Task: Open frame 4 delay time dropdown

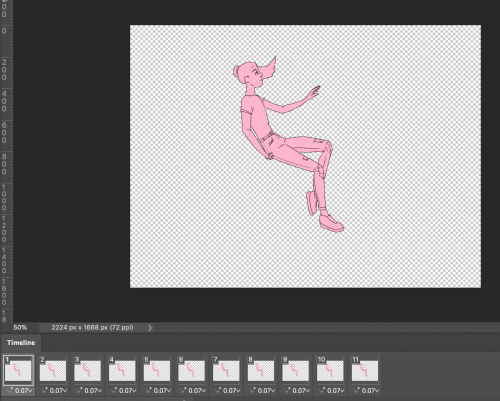Action: click(x=127, y=390)
